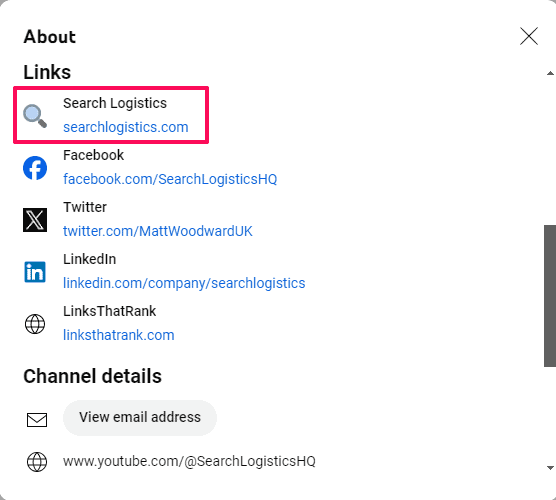Click the envelope email icon
556x500 pixels.
click(37, 420)
